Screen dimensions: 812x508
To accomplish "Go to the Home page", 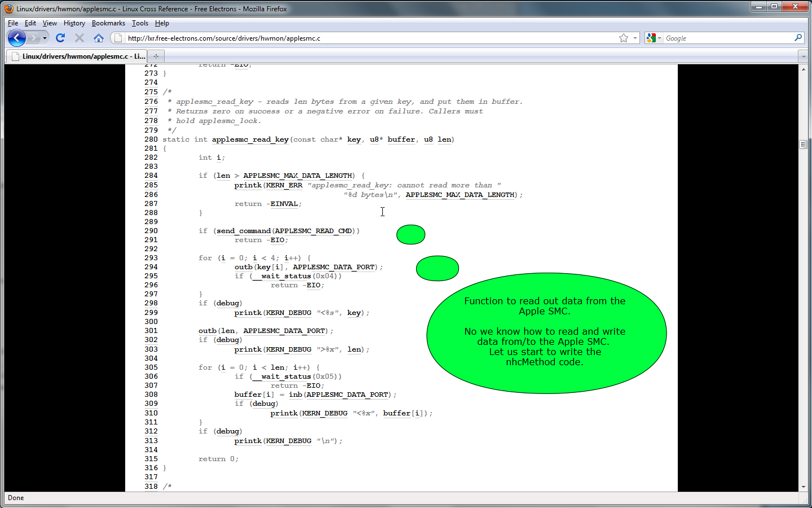I will 99,38.
